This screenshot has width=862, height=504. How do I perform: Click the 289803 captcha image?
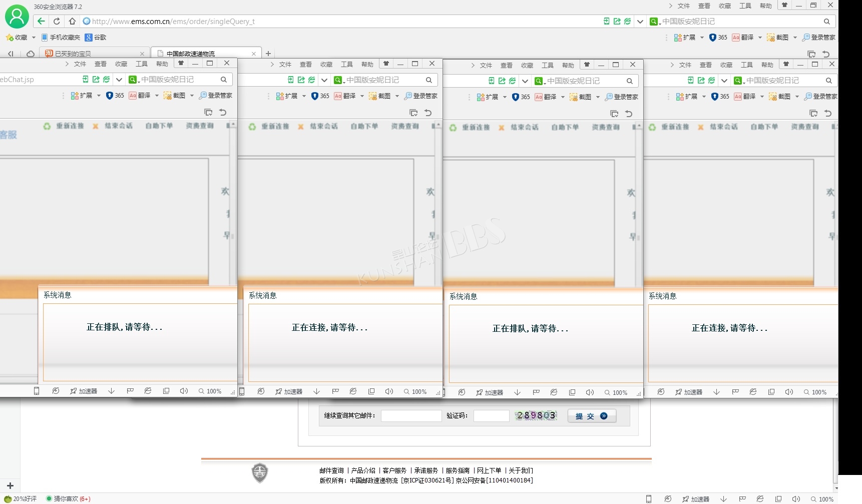pyautogui.click(x=536, y=415)
